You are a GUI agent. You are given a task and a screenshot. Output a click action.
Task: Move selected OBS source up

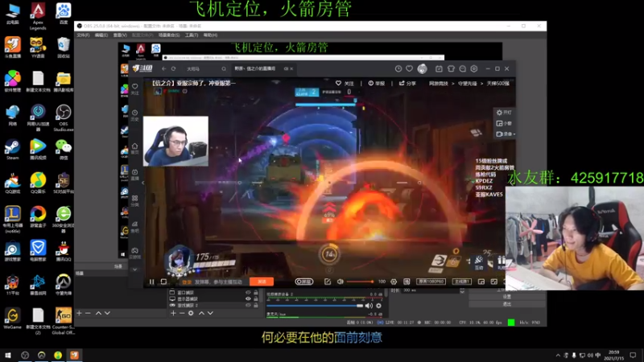coord(201,313)
